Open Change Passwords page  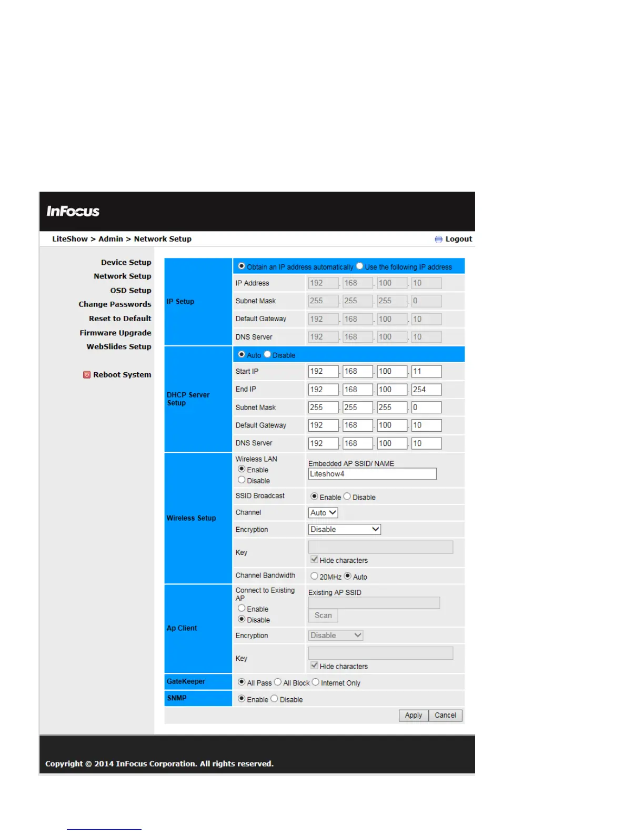(x=115, y=304)
